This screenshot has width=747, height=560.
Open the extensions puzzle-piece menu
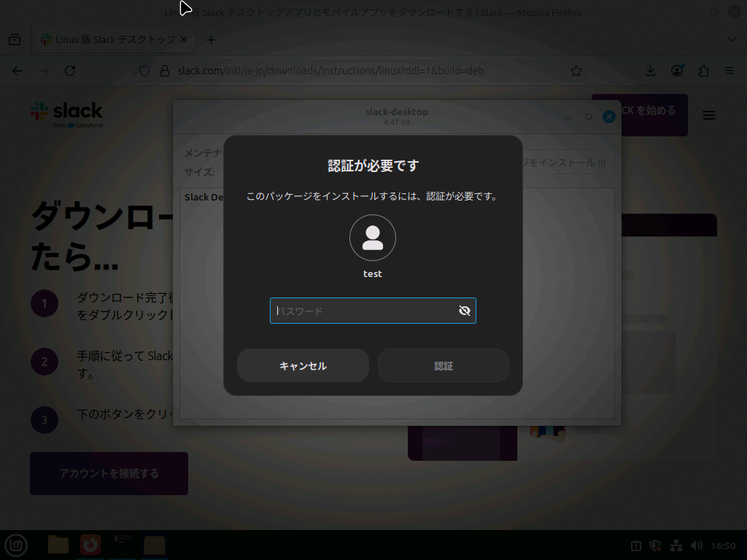(x=702, y=71)
